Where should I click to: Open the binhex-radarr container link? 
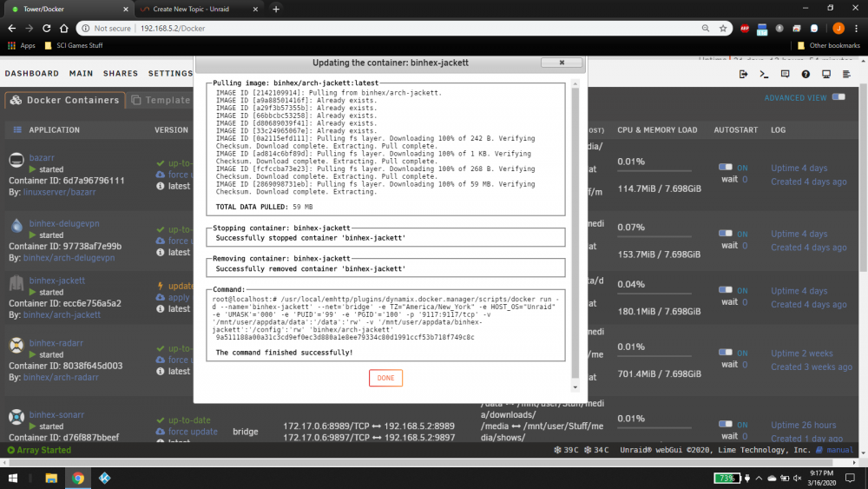[56, 343]
